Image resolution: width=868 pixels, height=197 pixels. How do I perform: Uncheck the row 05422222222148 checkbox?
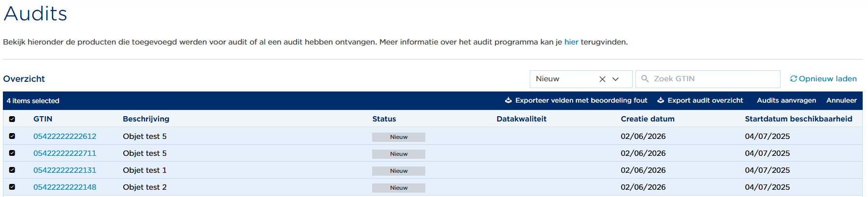12,187
